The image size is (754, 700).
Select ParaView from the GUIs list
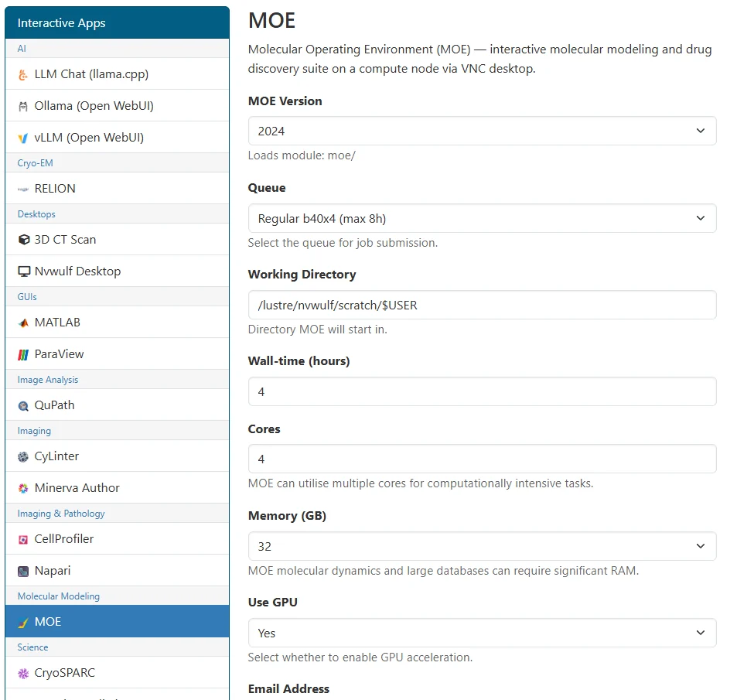[117, 354]
